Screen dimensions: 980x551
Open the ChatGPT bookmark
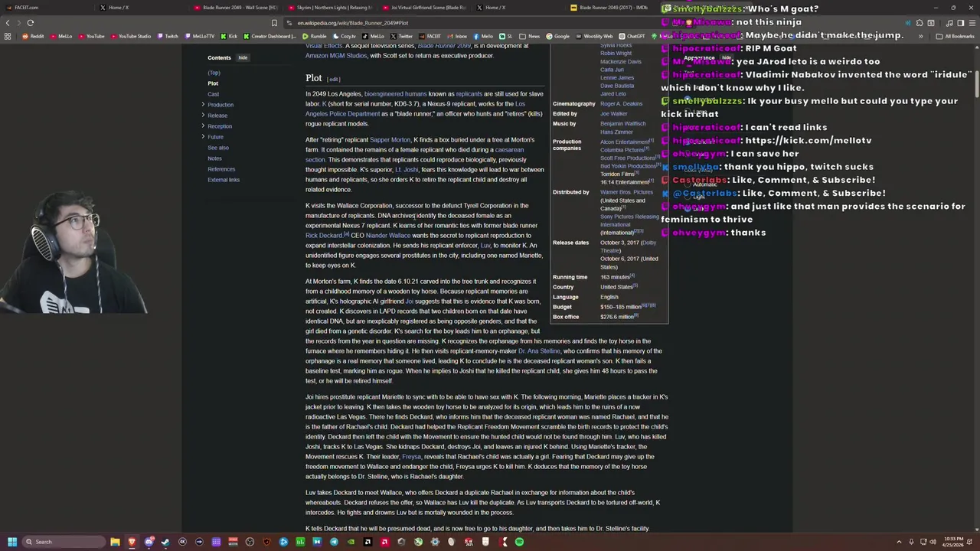(x=632, y=36)
